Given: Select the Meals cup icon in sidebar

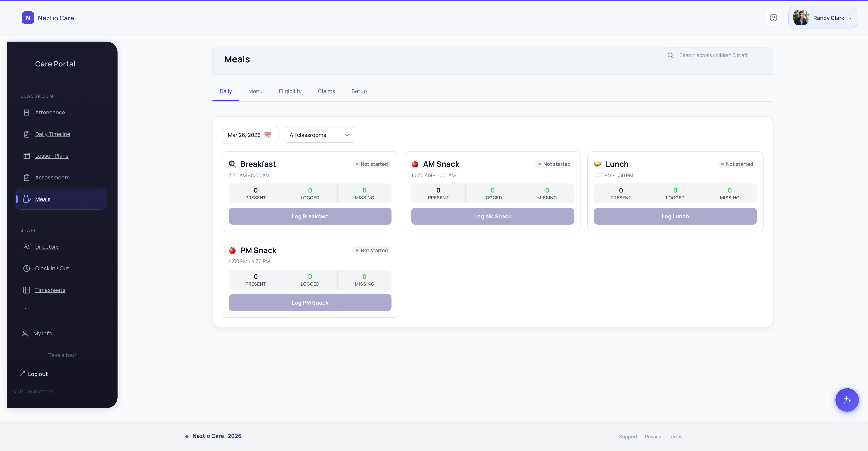Looking at the screenshot, I should coord(27,199).
